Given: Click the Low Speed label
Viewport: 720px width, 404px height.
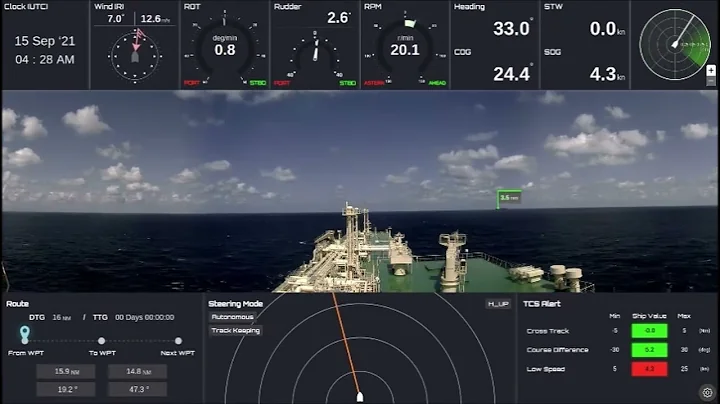Looking at the screenshot, I should click(546, 369).
